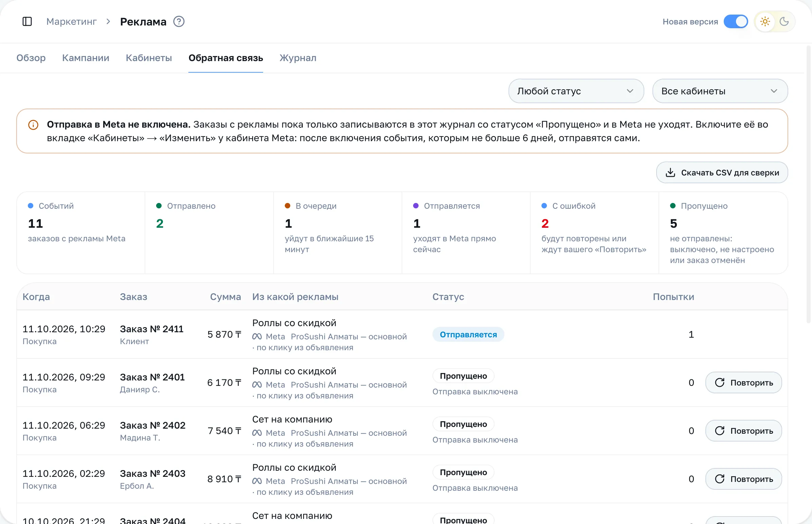Click the Meta logo in order 2411 row
Viewport: 812px width, 524px height.
pyautogui.click(x=257, y=337)
